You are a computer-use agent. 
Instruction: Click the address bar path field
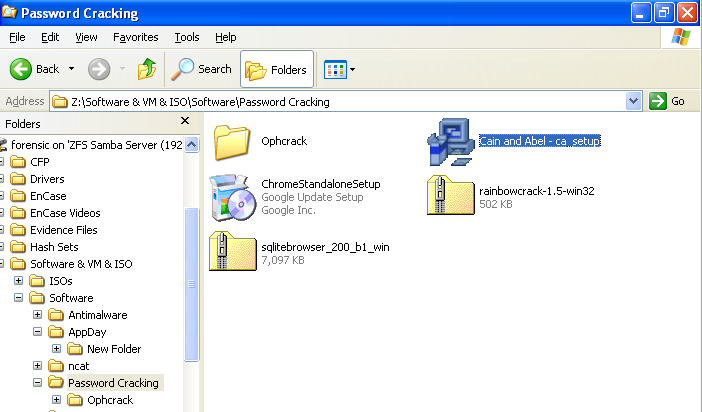pyautogui.click(x=338, y=102)
